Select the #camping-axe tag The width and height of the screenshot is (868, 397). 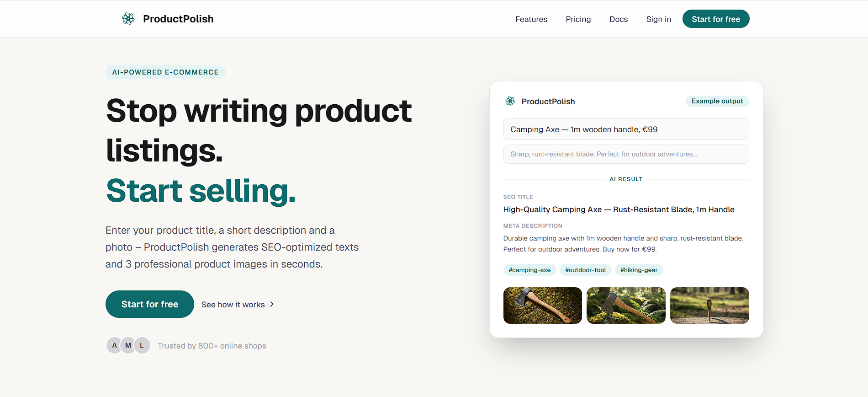pos(529,270)
